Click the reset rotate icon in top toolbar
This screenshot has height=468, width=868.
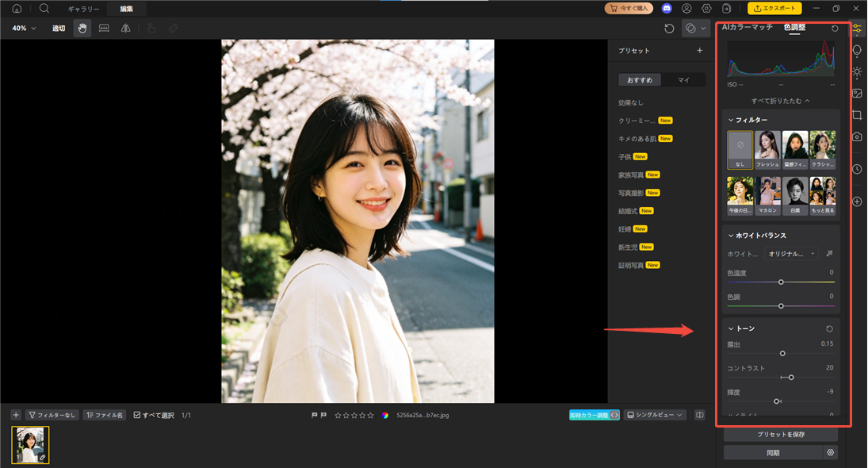click(x=669, y=29)
